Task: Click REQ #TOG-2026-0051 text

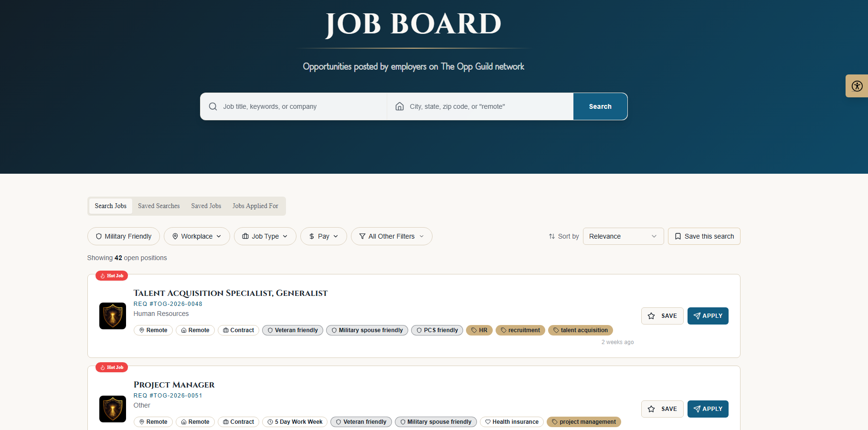Action: coord(168,396)
